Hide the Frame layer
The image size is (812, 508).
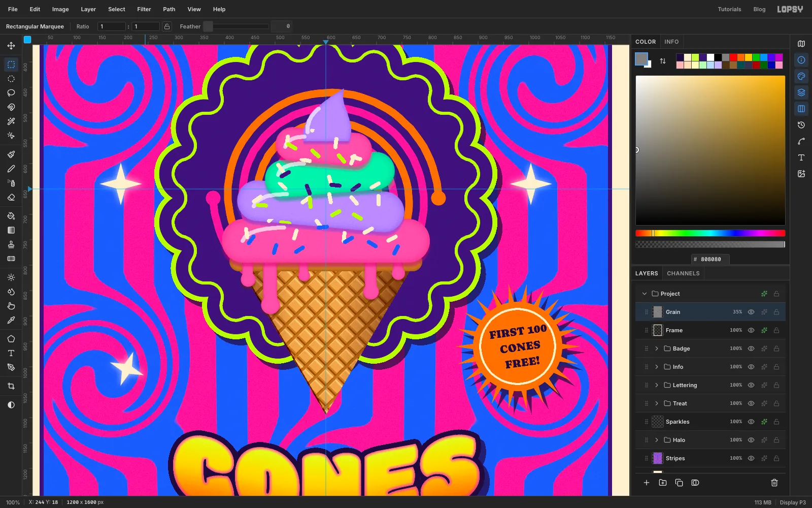tap(751, 330)
